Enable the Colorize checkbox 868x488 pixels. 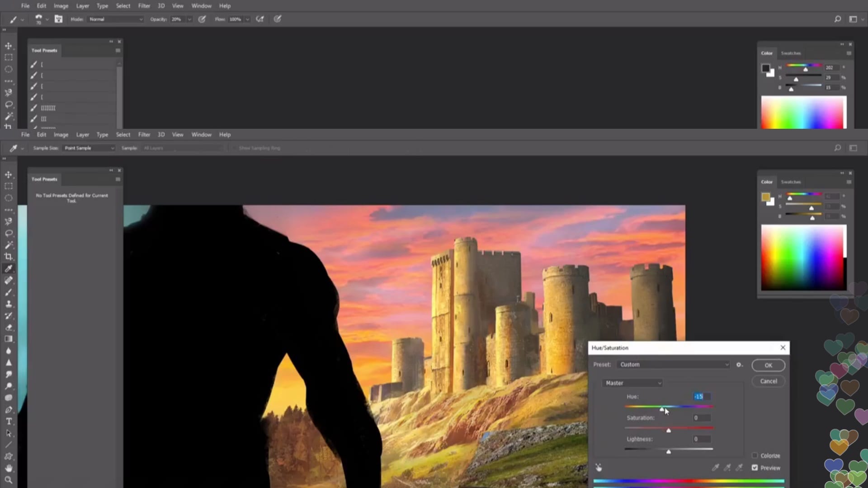pyautogui.click(x=755, y=455)
